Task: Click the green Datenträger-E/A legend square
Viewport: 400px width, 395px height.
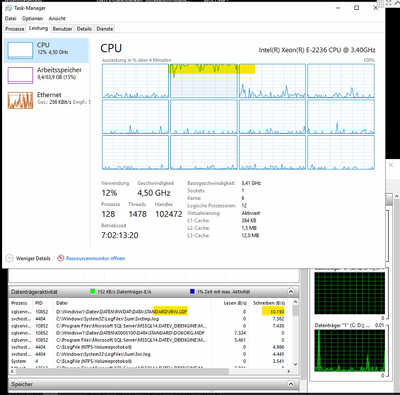Action: tap(93, 292)
